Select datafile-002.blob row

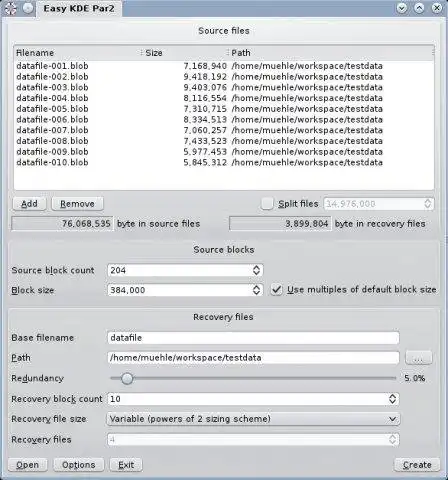[224, 77]
